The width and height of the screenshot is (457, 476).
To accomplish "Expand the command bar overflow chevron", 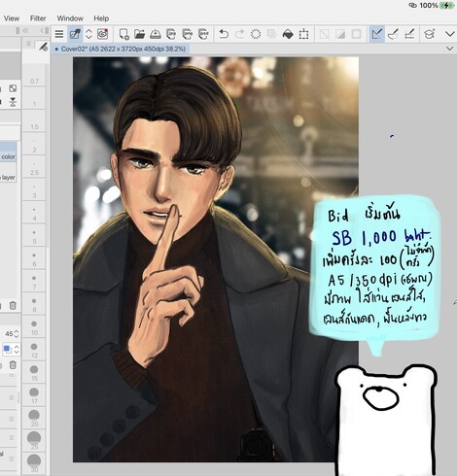I will (450, 34).
